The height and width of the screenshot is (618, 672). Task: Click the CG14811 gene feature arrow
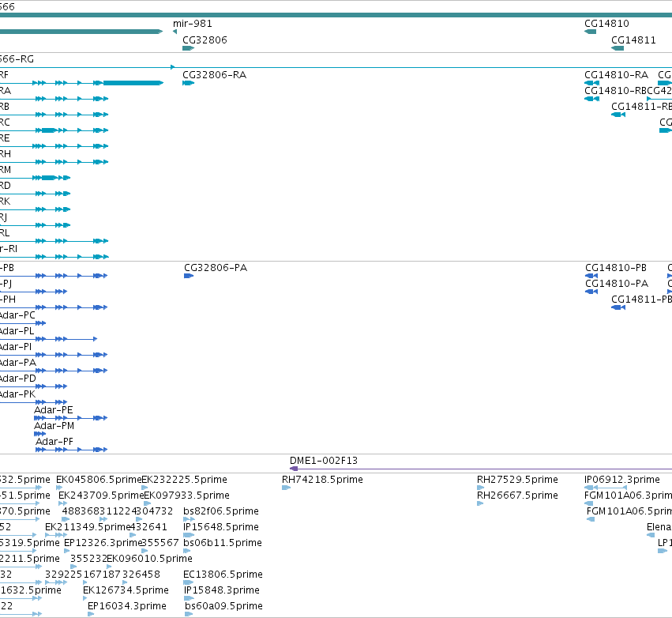click(x=618, y=48)
